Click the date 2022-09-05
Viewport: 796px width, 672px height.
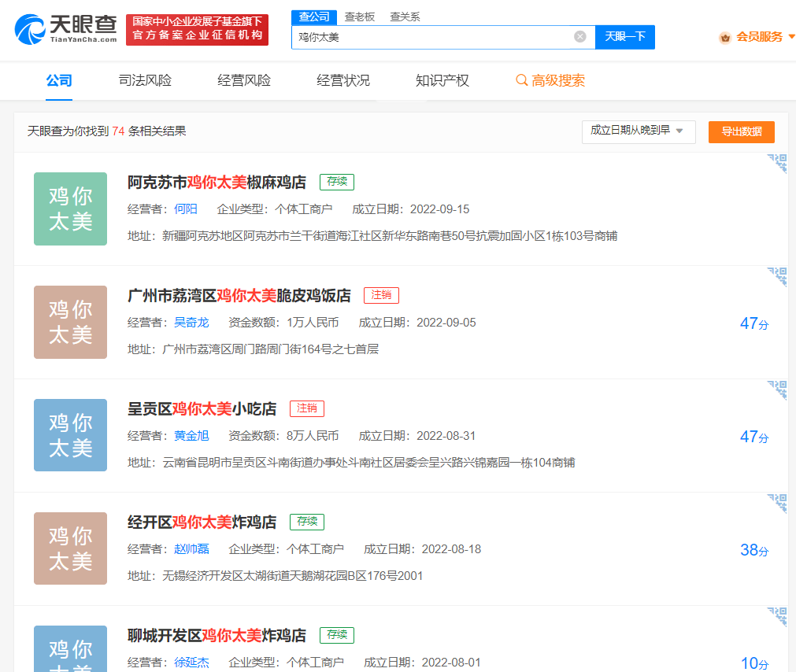446,323
